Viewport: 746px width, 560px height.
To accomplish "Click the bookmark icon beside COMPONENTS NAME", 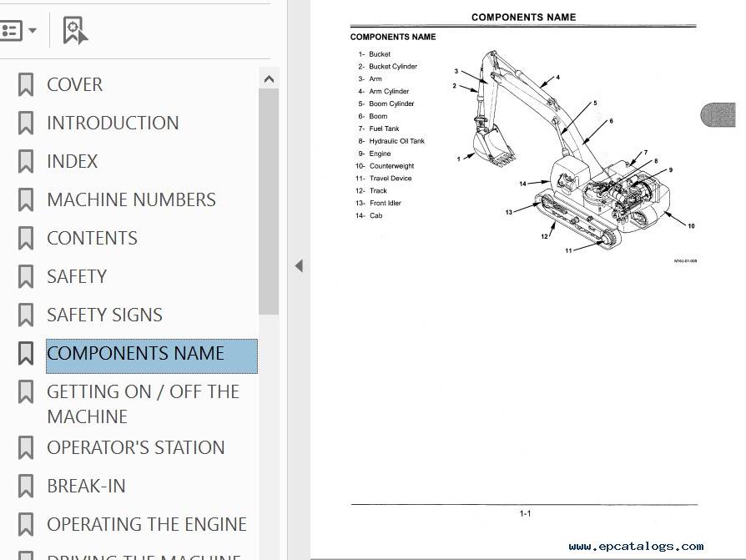I will (x=26, y=354).
